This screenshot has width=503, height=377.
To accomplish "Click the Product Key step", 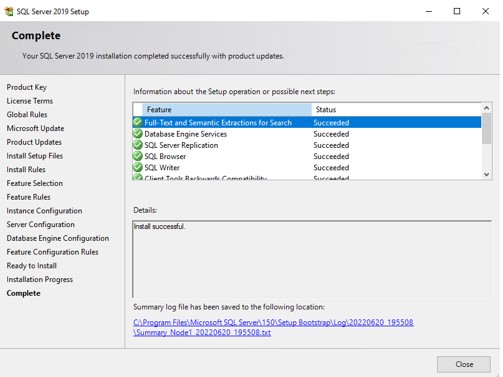I will (27, 87).
